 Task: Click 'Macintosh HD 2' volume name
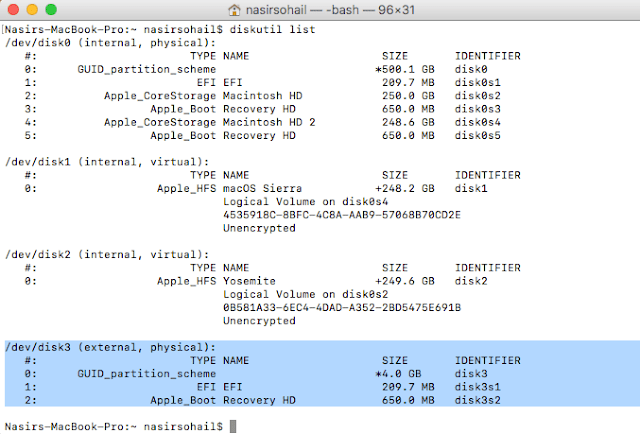pos(269,122)
